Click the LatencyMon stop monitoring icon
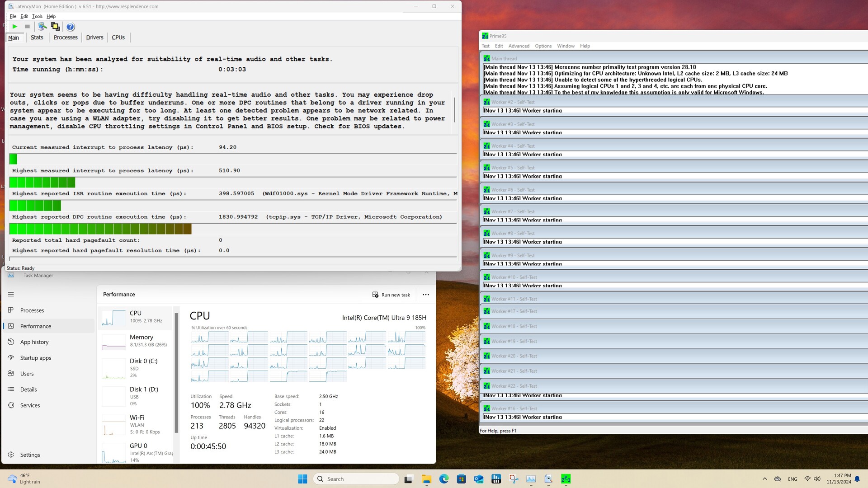 point(27,27)
